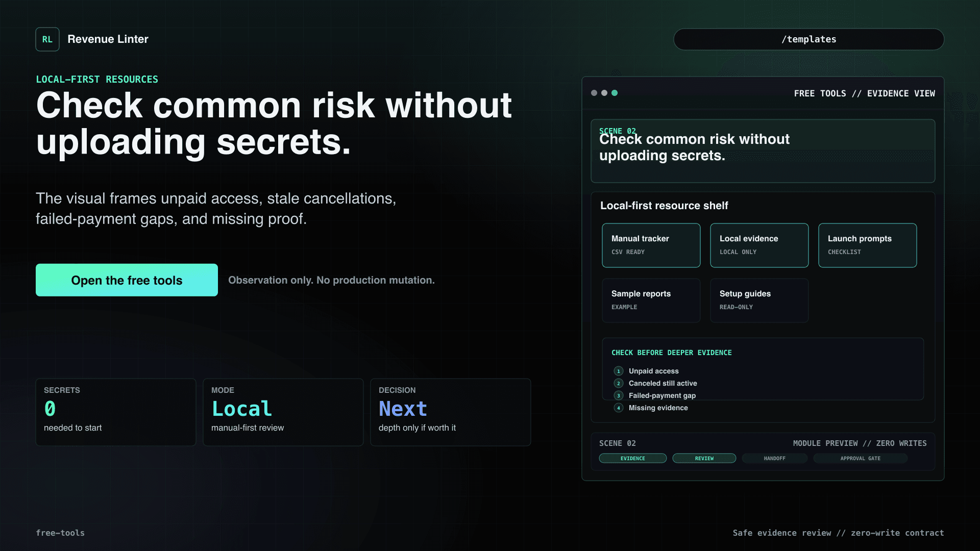The height and width of the screenshot is (551, 980).
Task: Click step 1 circle for Unpaid access
Action: coord(619,371)
